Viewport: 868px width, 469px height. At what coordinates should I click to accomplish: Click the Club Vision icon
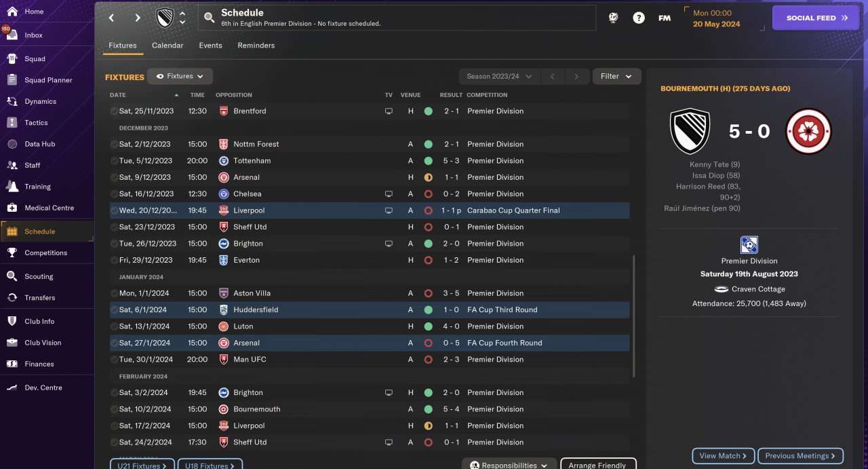(12, 343)
